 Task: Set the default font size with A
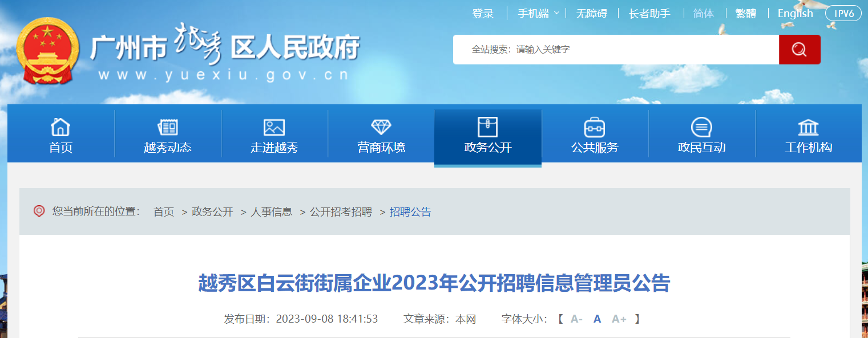point(597,319)
